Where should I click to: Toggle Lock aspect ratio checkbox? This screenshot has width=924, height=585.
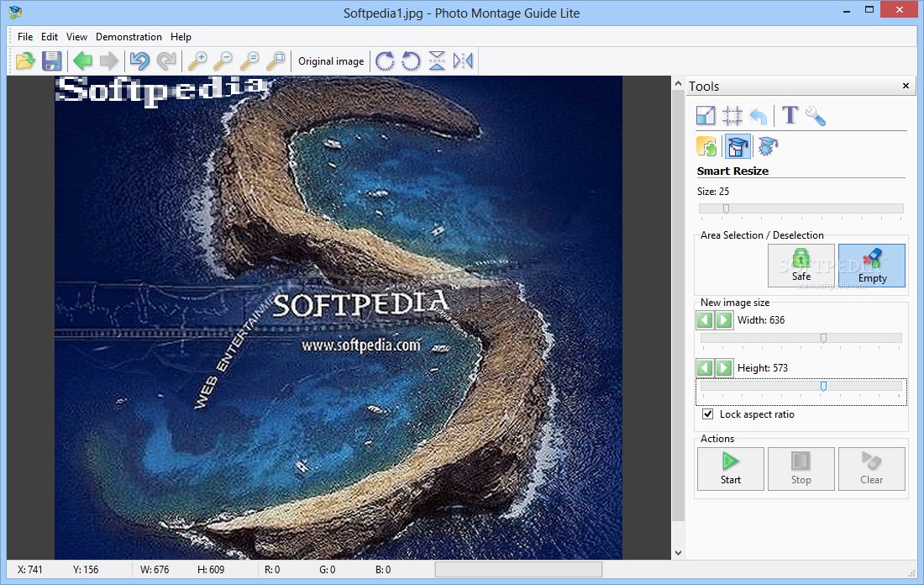708,414
